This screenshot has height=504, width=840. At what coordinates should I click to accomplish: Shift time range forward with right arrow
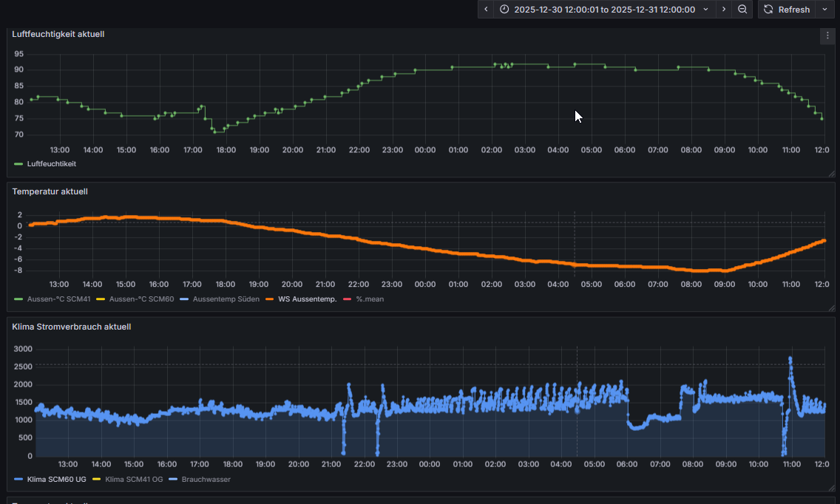pyautogui.click(x=723, y=10)
